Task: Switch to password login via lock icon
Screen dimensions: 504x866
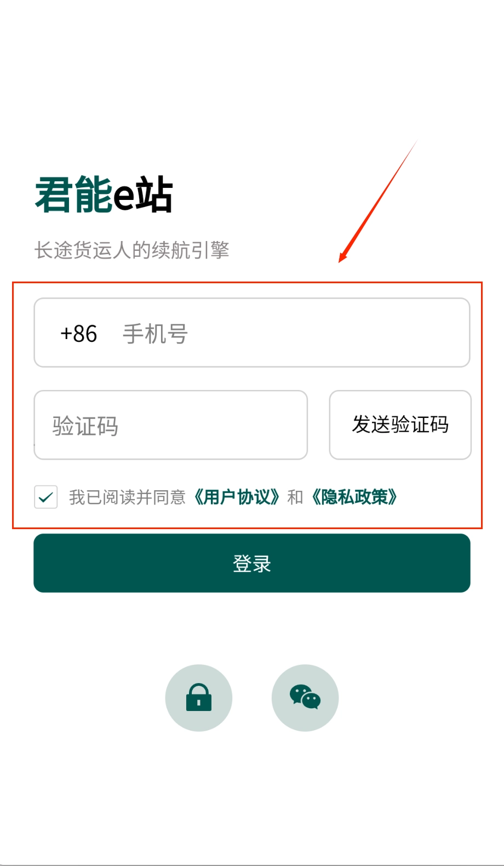Action: [x=198, y=697]
